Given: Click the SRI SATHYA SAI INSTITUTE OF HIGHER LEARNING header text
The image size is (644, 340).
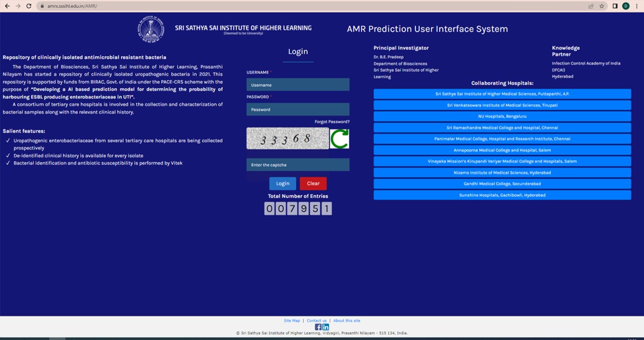Looking at the screenshot, I should 243,28.
